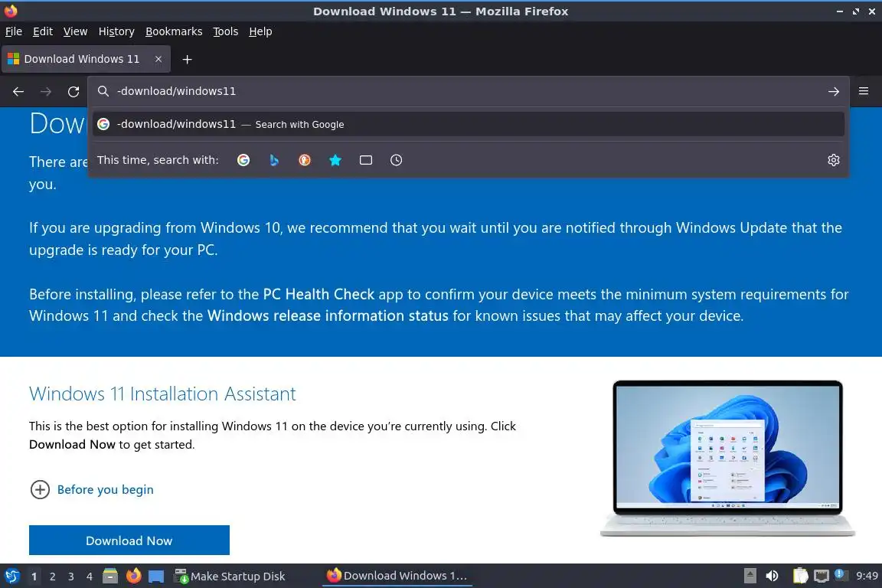Select the Download Windows 11 tab

pos(86,59)
